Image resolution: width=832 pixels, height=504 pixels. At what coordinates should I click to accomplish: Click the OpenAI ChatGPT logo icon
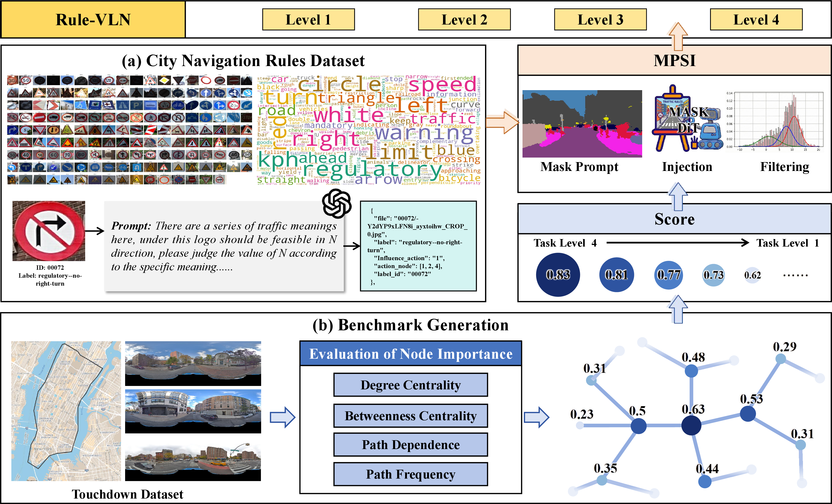(337, 204)
